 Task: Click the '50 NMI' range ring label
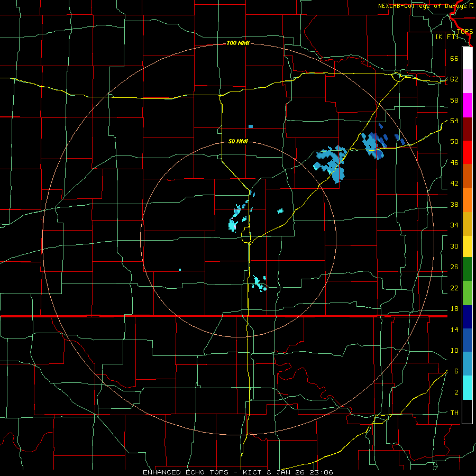click(238, 141)
